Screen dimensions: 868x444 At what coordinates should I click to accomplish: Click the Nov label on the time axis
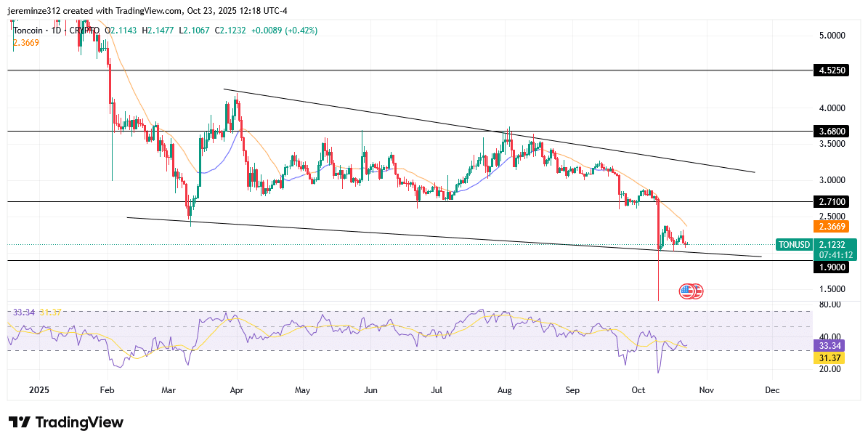coord(706,390)
